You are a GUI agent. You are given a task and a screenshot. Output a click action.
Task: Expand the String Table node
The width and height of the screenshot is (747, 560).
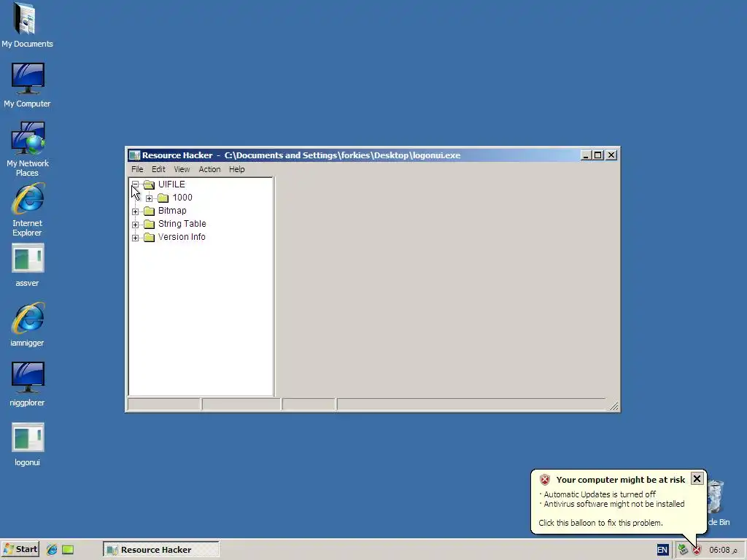pos(135,225)
